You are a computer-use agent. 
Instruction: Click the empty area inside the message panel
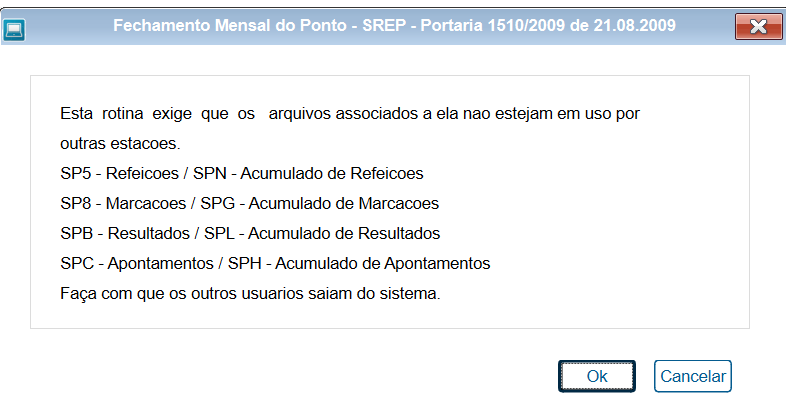[x=602, y=226]
